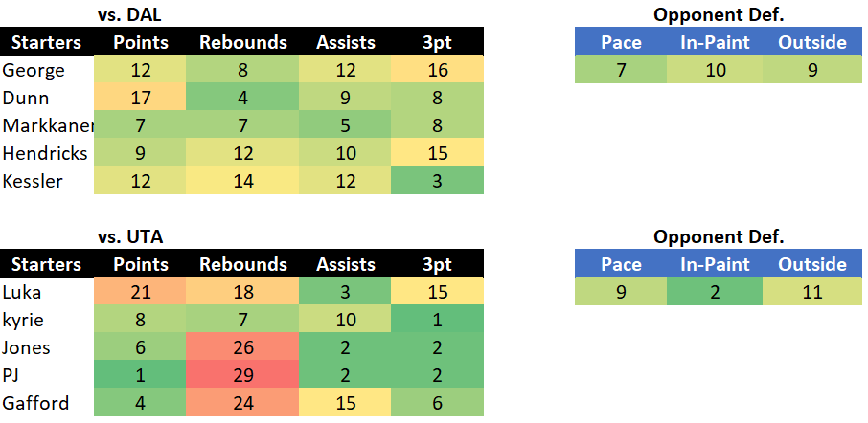The image size is (868, 423).
Task: Click Jones' Rebounds cell showing 26
Action: [243, 346]
